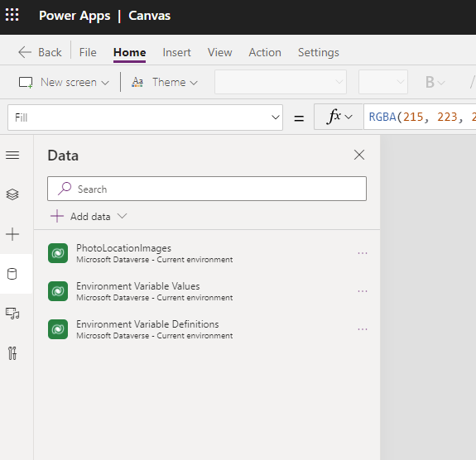
Task: Open the Media icon in sidebar
Action: click(x=12, y=314)
